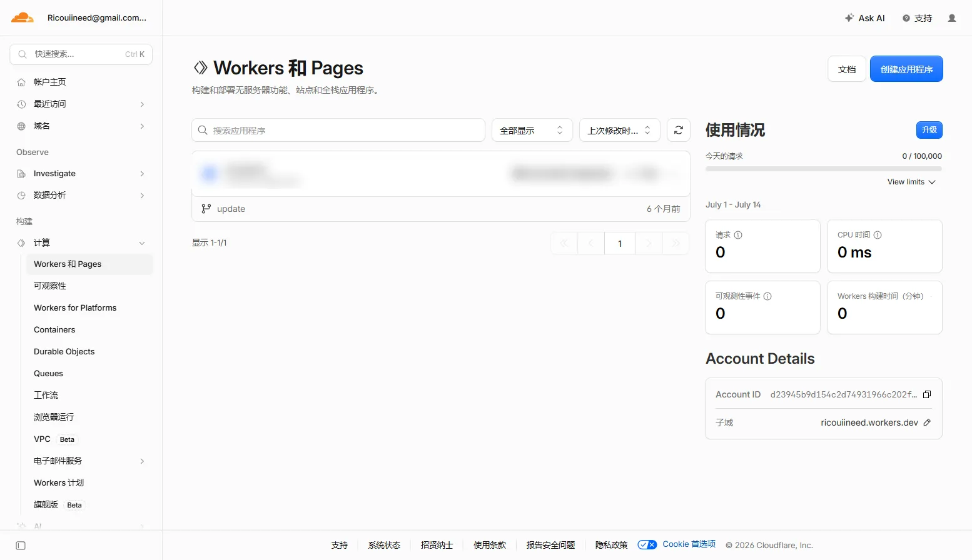Focus the 搜索应用程序 search field

point(338,130)
